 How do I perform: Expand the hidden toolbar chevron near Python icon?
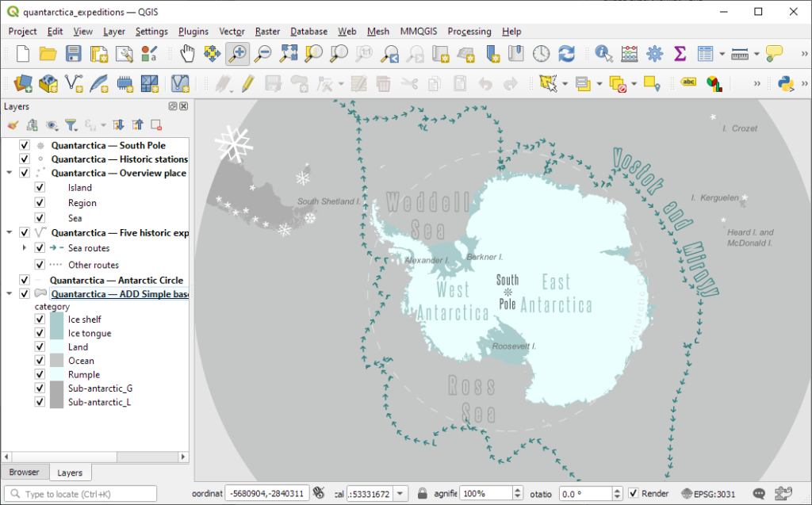tap(804, 83)
